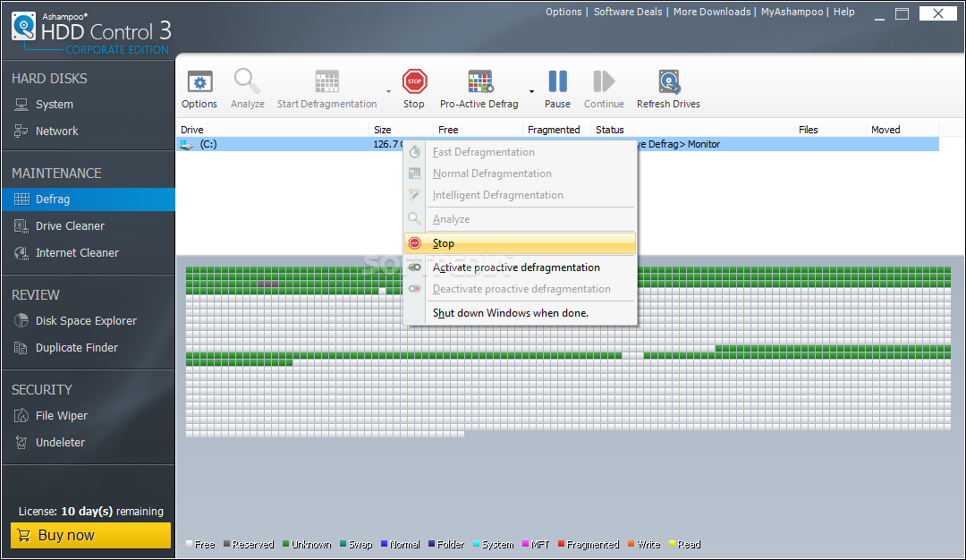Click the Write legend color swatch
Viewport: 966px width, 560px height.
(x=631, y=544)
